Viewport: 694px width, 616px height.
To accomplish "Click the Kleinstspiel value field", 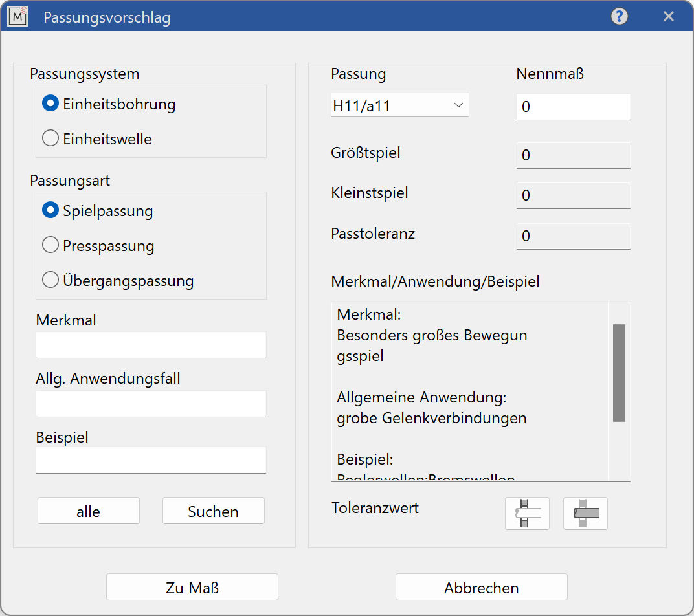I will [x=573, y=195].
